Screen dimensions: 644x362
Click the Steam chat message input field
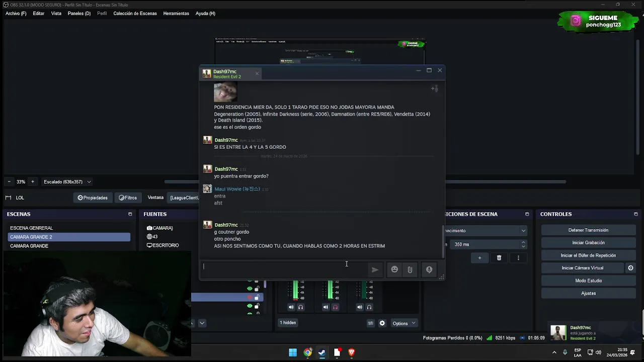(x=284, y=269)
